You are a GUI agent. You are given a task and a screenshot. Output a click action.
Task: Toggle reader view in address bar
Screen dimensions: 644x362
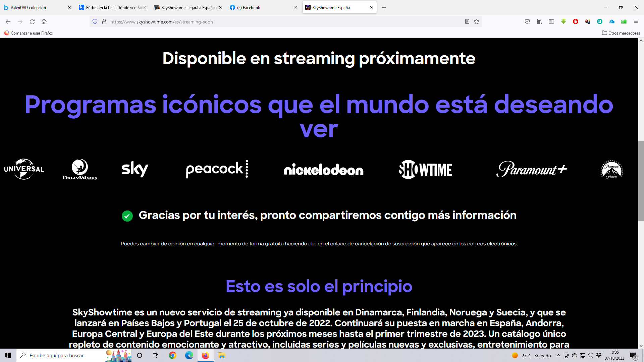tap(467, 22)
